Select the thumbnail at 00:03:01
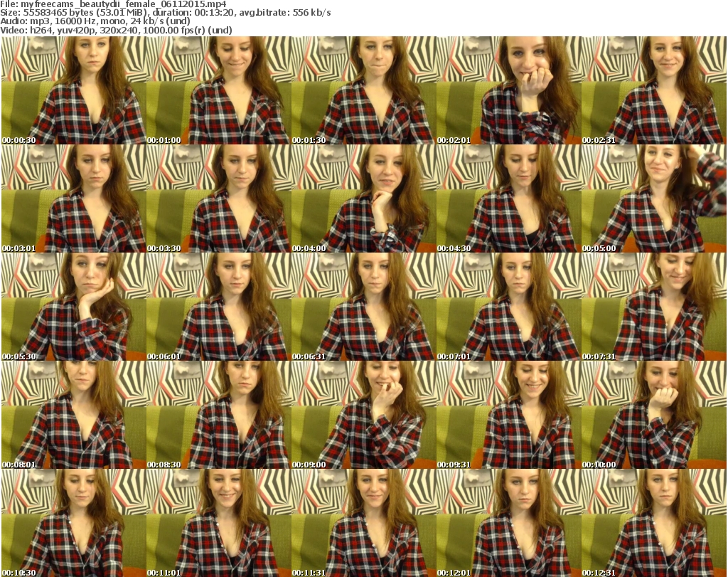Screen dimensions: 728x577 (73, 198)
